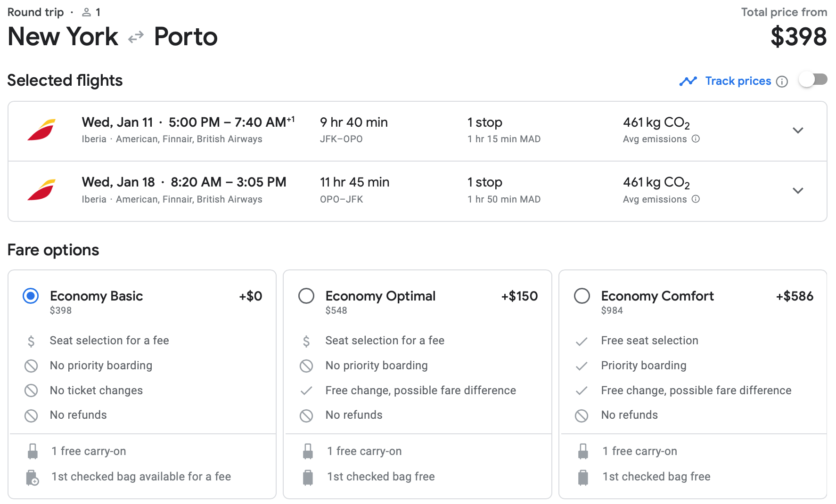Click the Iberia logo on Jan 18 flight

coord(41,190)
